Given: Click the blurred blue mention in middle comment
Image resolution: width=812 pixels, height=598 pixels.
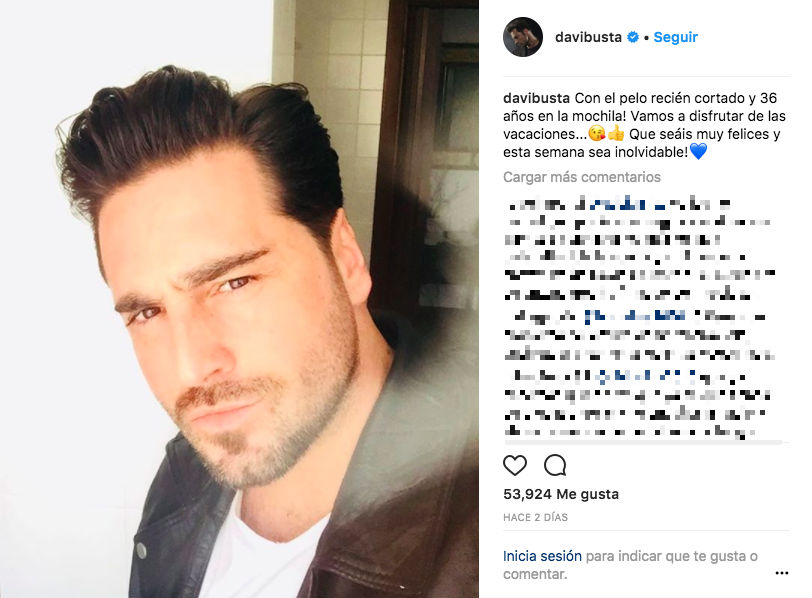Looking at the screenshot, I should pyautogui.click(x=636, y=316).
